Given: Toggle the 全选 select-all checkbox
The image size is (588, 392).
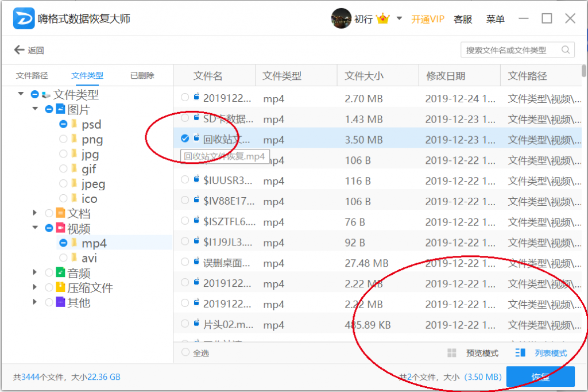Looking at the screenshot, I should (x=185, y=352).
